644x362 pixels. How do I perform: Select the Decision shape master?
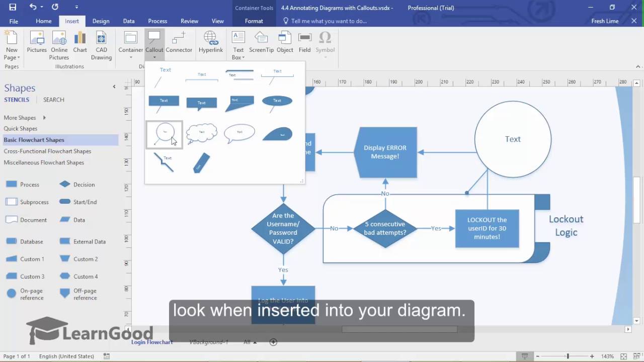[77, 185]
